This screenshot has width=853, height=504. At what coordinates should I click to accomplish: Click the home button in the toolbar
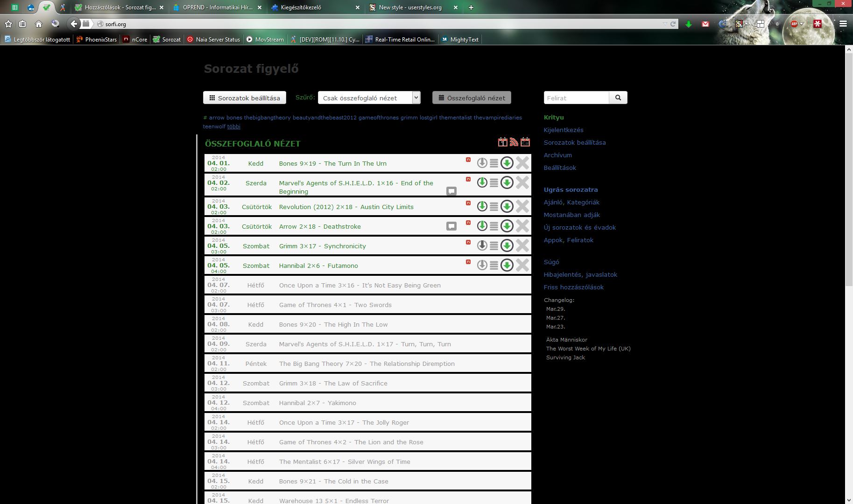tap(39, 24)
